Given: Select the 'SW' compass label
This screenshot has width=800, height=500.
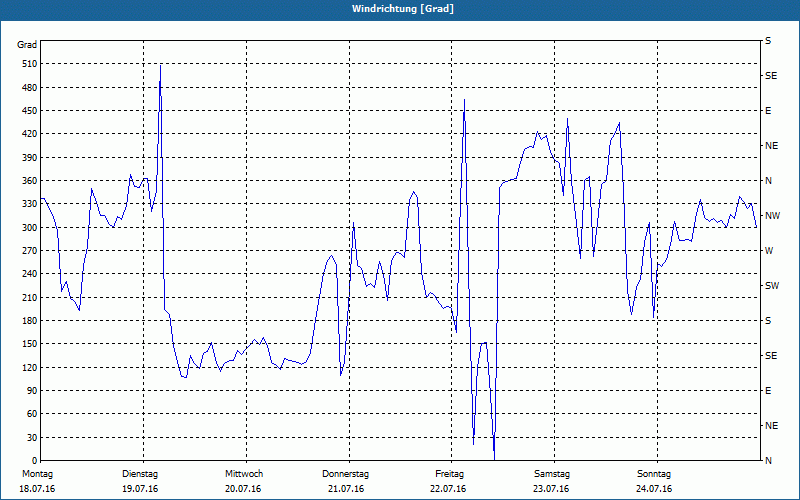Looking at the screenshot, I should pos(772,286).
